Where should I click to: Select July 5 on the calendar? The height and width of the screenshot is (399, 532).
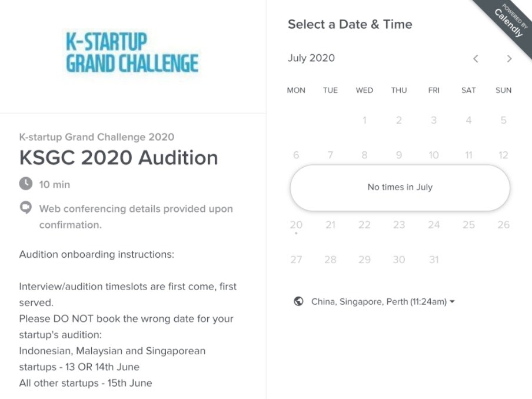pos(504,120)
